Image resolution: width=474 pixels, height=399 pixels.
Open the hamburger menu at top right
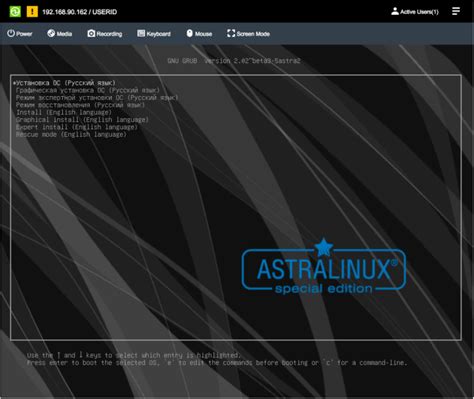click(x=456, y=11)
